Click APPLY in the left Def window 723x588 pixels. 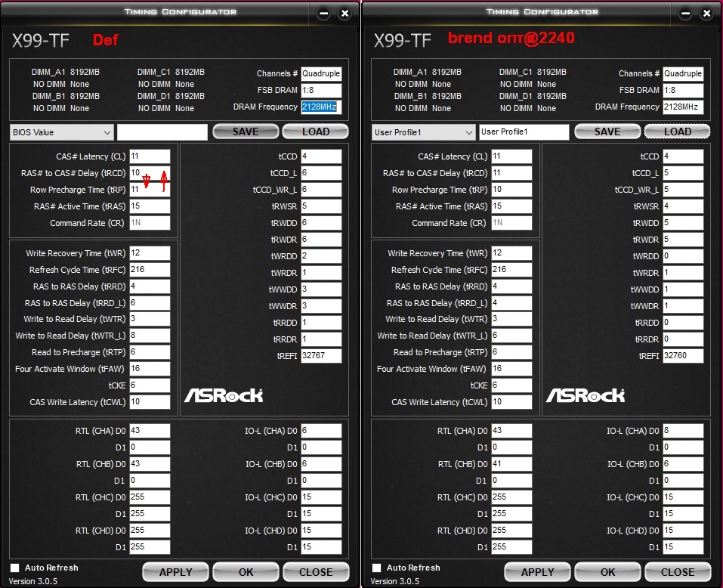(176, 572)
